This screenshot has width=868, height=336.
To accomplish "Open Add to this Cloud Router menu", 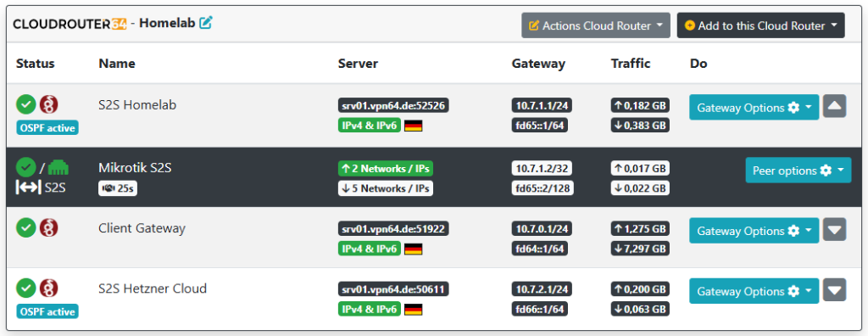I will coord(760,25).
